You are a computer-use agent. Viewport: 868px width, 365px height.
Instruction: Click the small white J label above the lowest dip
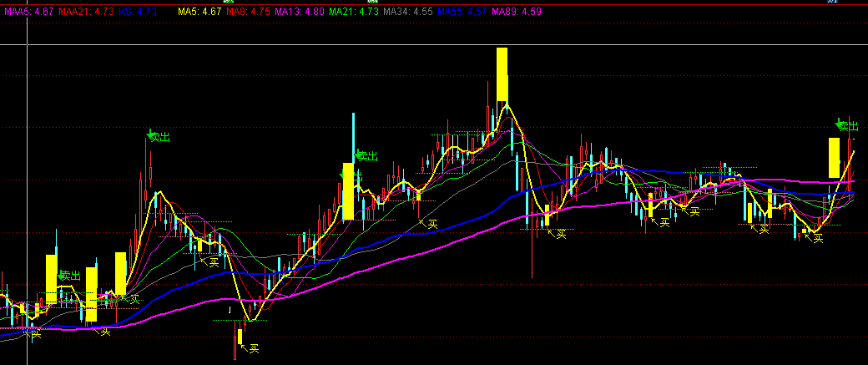[x=231, y=310]
